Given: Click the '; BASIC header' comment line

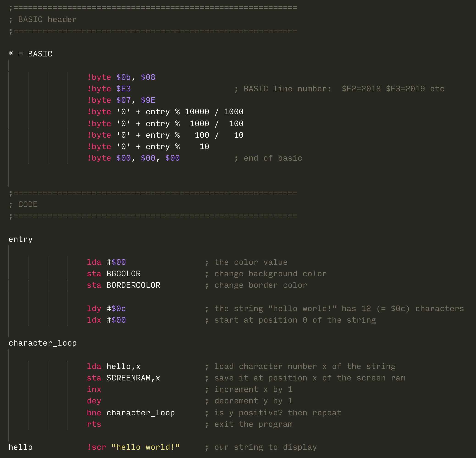Looking at the screenshot, I should coord(43,20).
